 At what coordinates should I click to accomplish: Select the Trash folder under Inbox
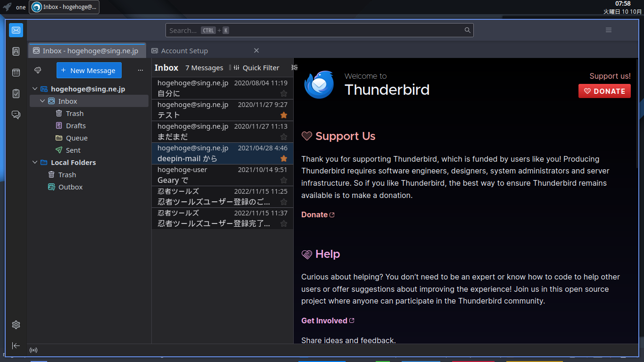(x=89, y=113)
